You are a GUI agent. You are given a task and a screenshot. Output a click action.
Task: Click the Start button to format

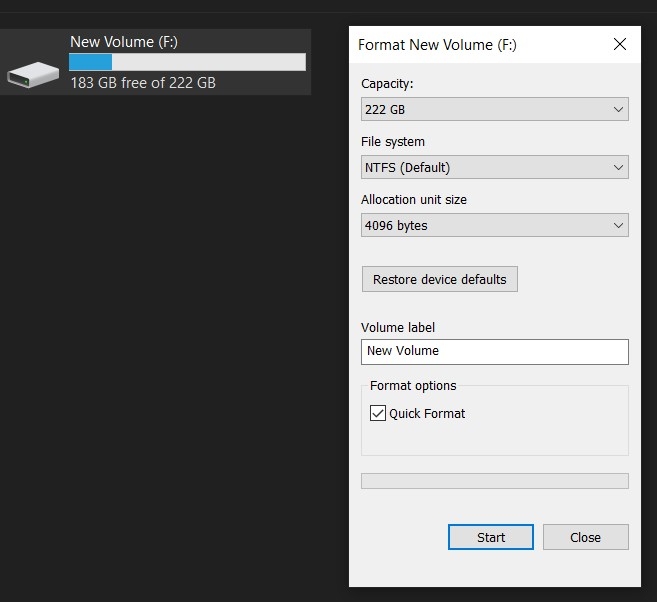click(x=491, y=537)
